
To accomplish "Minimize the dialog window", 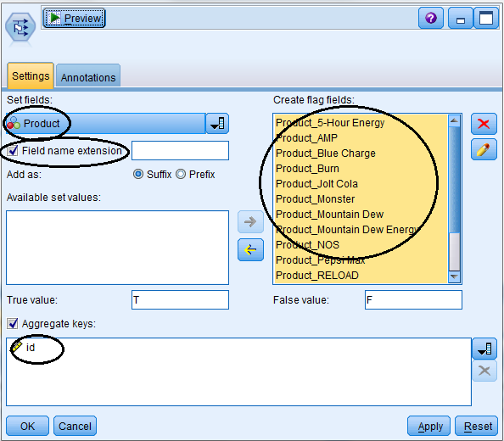I will tap(460, 19).
